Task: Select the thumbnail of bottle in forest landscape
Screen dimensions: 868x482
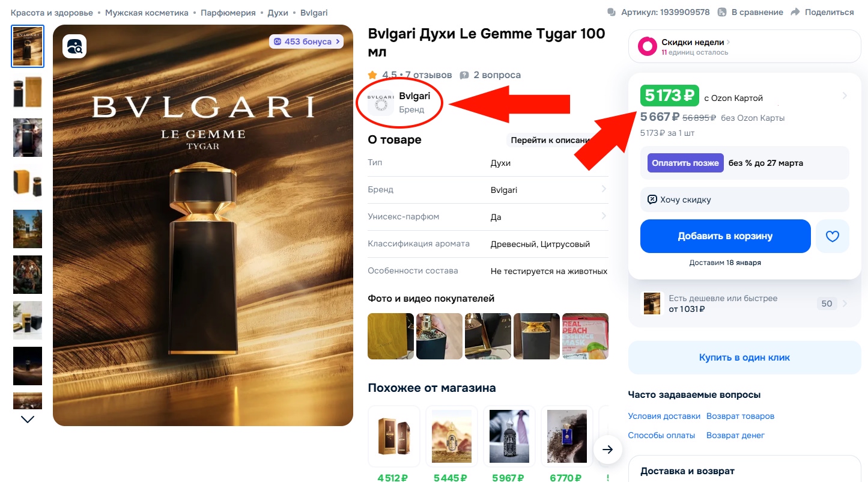Action: (28, 229)
